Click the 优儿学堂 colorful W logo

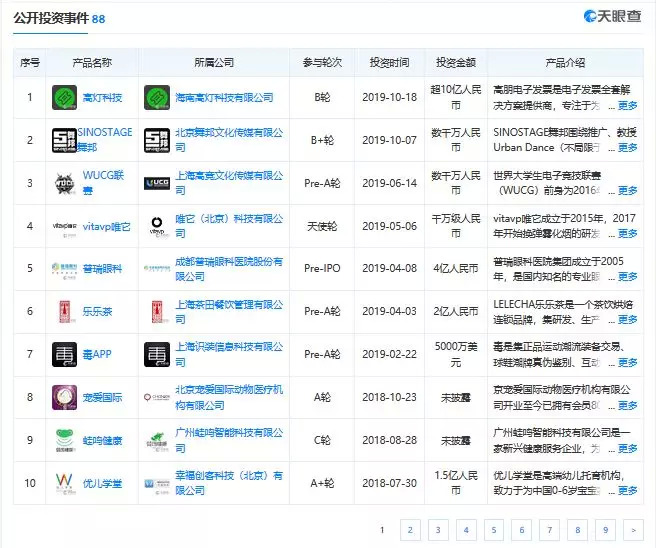[x=65, y=484]
